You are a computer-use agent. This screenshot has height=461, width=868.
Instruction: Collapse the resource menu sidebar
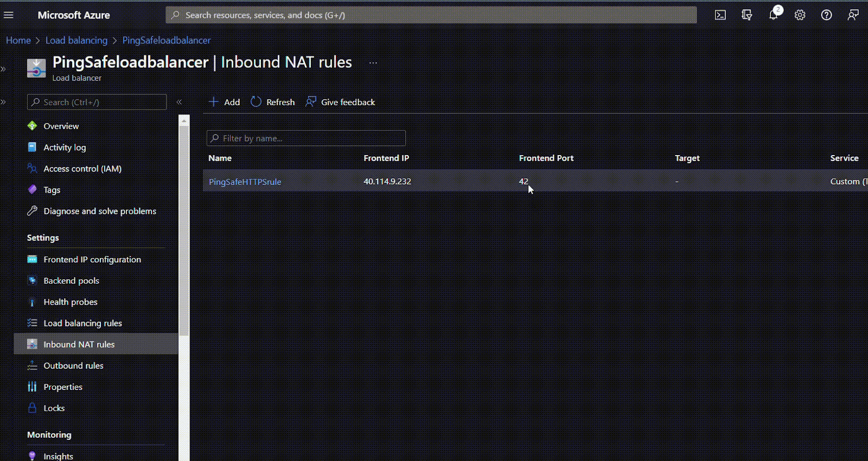tap(179, 102)
